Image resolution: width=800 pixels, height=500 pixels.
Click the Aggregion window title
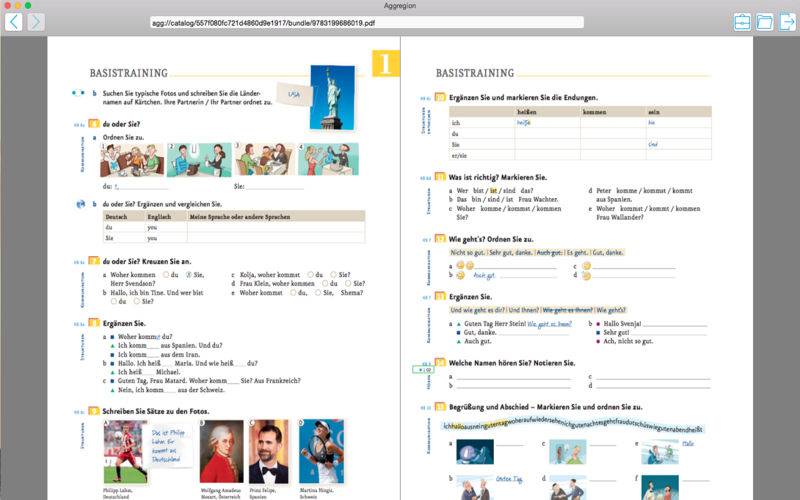400,6
